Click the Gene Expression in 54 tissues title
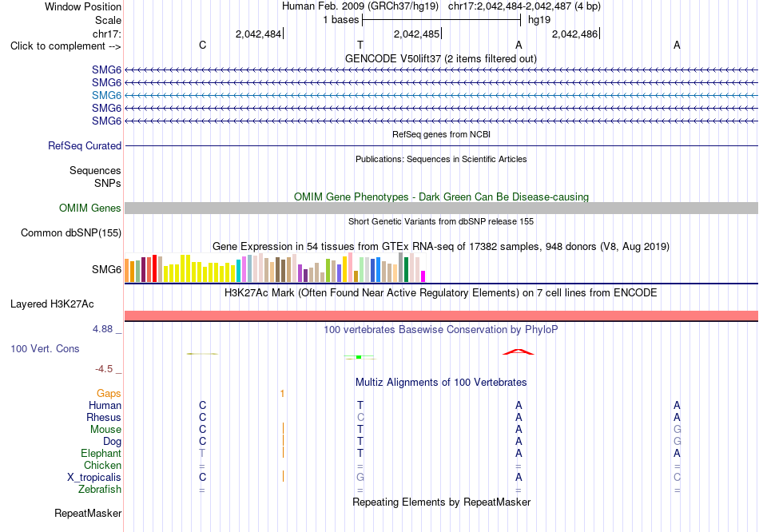The width and height of the screenshot is (759, 532). tap(441, 246)
